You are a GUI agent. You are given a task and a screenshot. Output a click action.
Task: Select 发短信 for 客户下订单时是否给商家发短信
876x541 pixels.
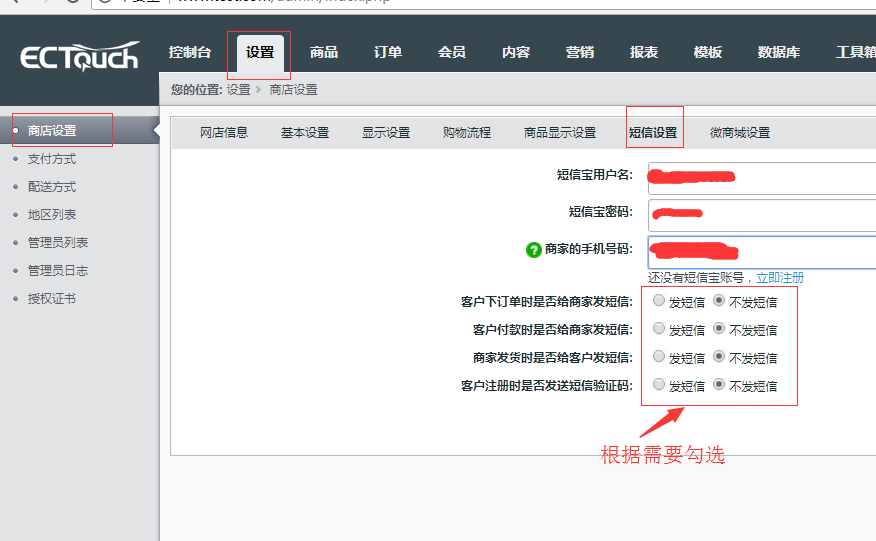tap(658, 300)
